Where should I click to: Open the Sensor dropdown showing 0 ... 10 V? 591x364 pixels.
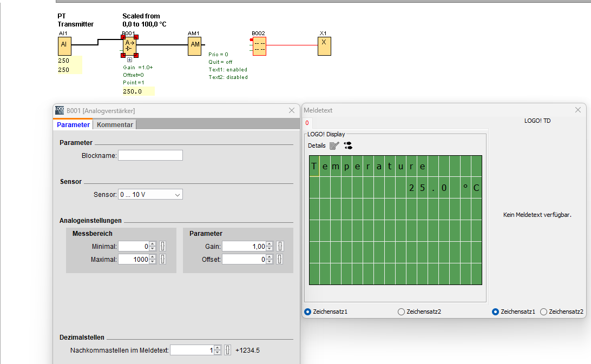[150, 194]
